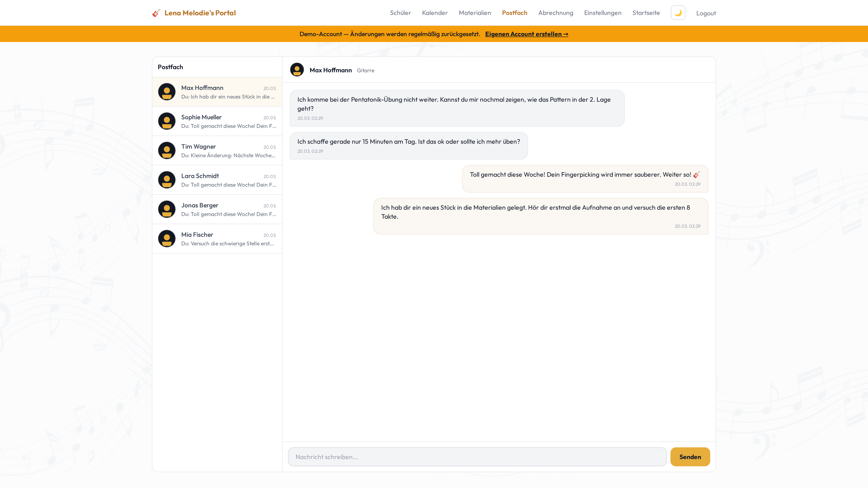Image resolution: width=868 pixels, height=488 pixels.
Task: Click the Logout link
Action: [706, 13]
